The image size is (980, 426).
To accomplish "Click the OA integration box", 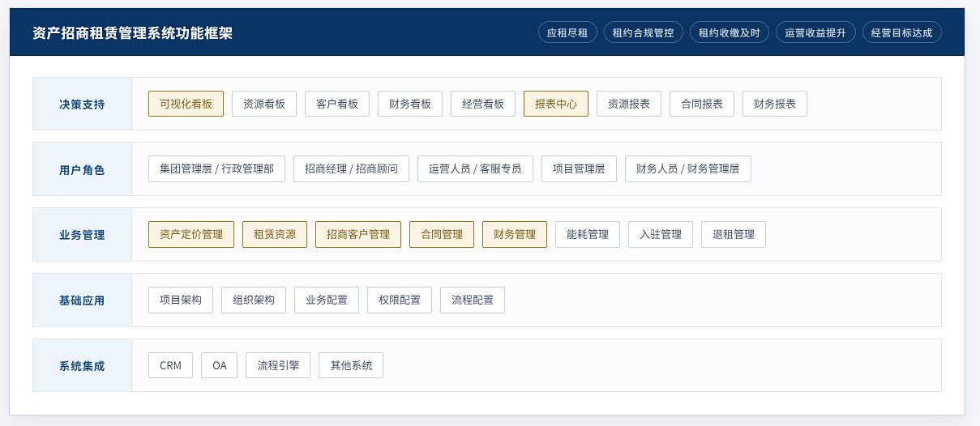I will pos(220,366).
